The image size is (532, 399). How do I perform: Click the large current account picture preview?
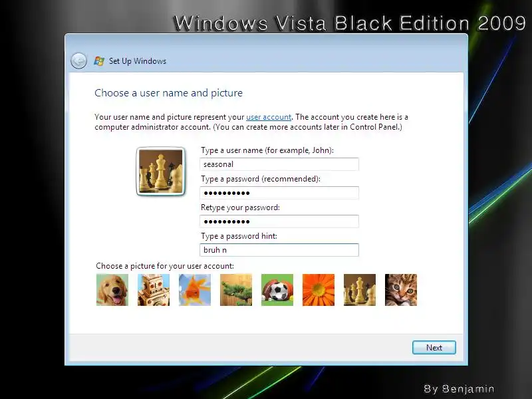160,172
